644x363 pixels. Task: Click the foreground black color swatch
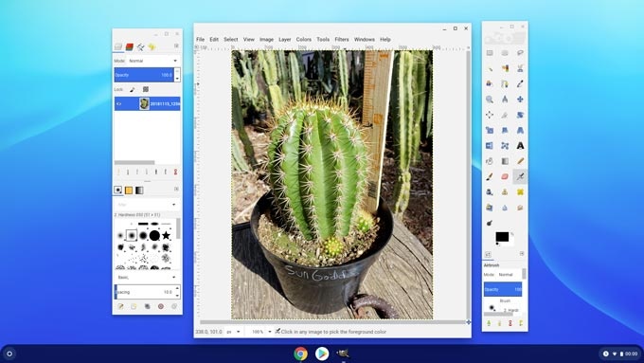click(x=502, y=237)
